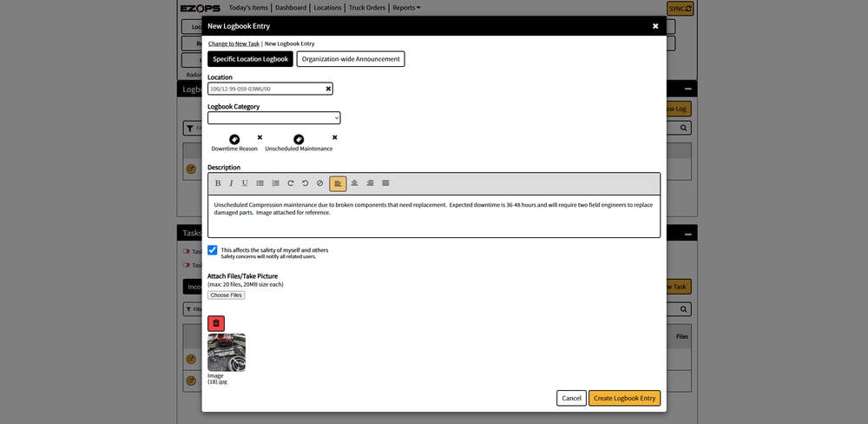Open the Reports dropdown menu
This screenshot has width=868, height=424.
[406, 8]
